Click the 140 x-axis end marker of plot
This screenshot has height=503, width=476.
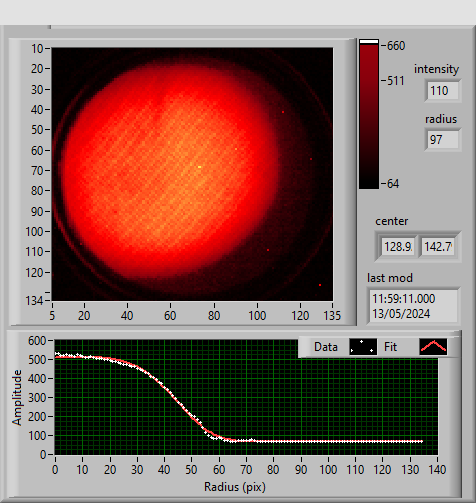[x=437, y=470]
